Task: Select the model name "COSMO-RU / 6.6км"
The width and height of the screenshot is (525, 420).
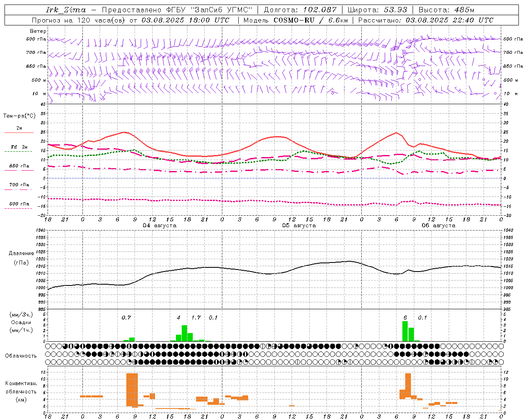Action: pyautogui.click(x=310, y=20)
